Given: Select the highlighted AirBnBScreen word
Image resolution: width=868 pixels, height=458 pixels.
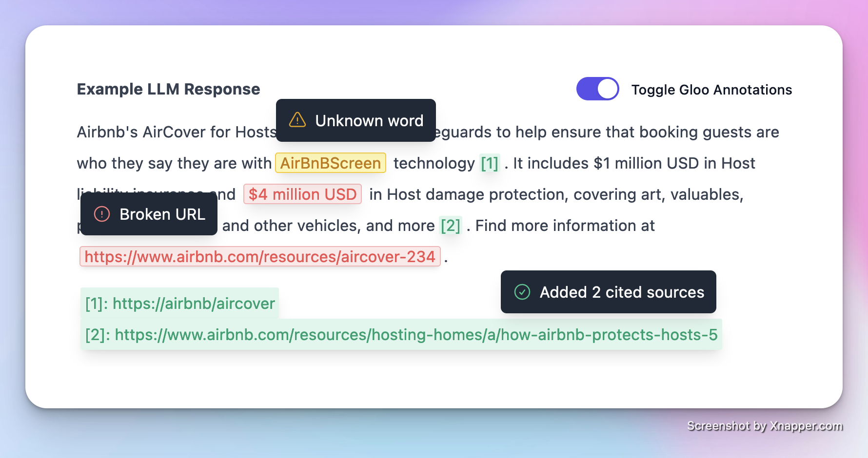Looking at the screenshot, I should (x=331, y=163).
